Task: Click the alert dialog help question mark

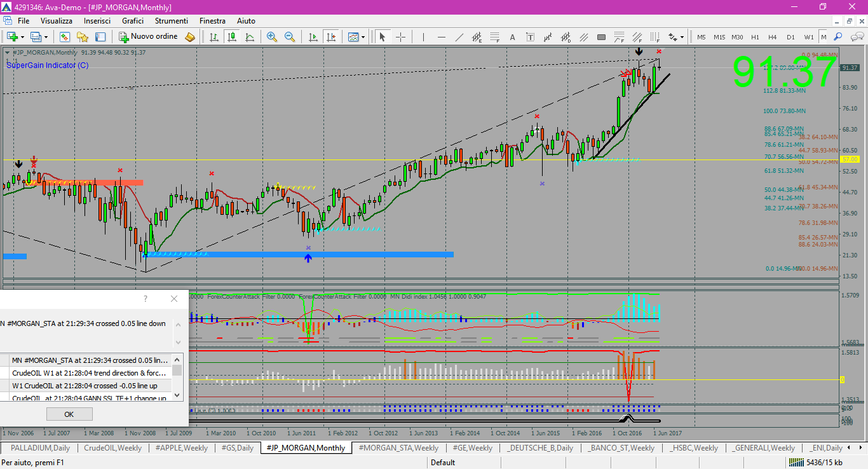Action: [x=145, y=299]
